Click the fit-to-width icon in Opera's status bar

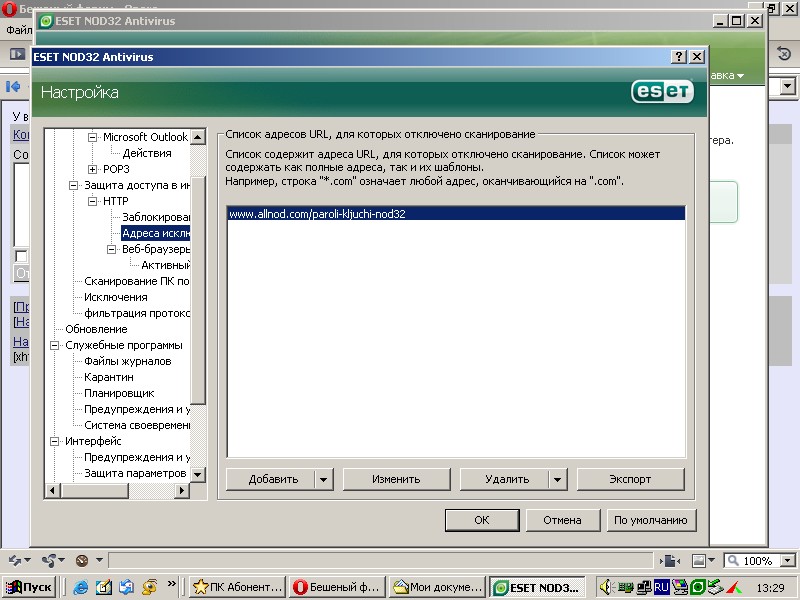pyautogui.click(x=670, y=561)
